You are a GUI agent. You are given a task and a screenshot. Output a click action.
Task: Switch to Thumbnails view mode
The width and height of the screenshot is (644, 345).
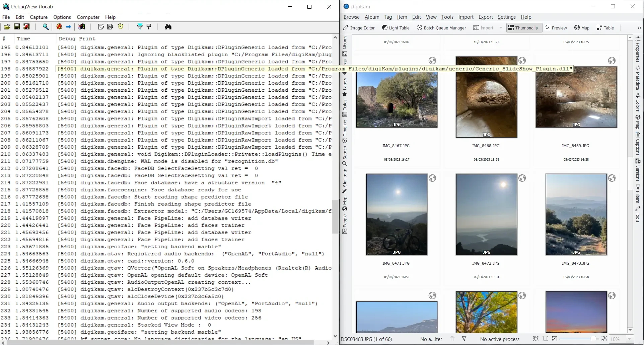pos(523,28)
